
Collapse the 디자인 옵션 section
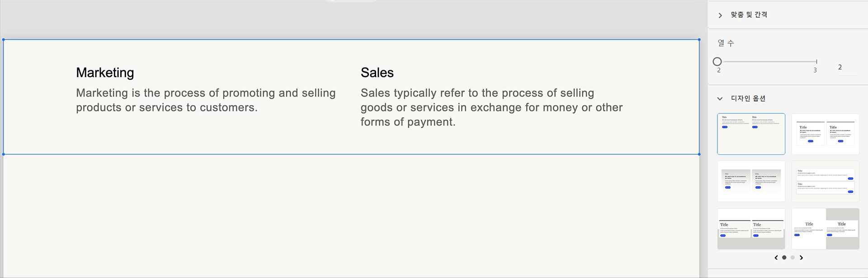click(720, 98)
